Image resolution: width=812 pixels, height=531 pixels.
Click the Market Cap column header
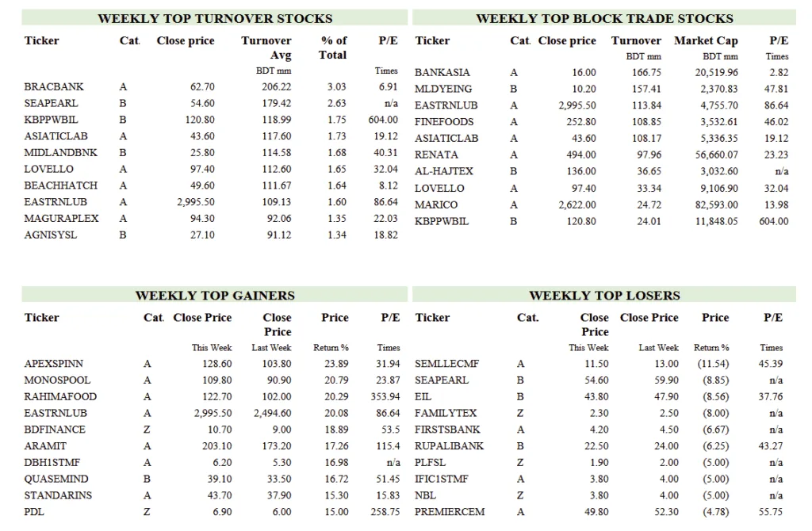[x=706, y=41]
